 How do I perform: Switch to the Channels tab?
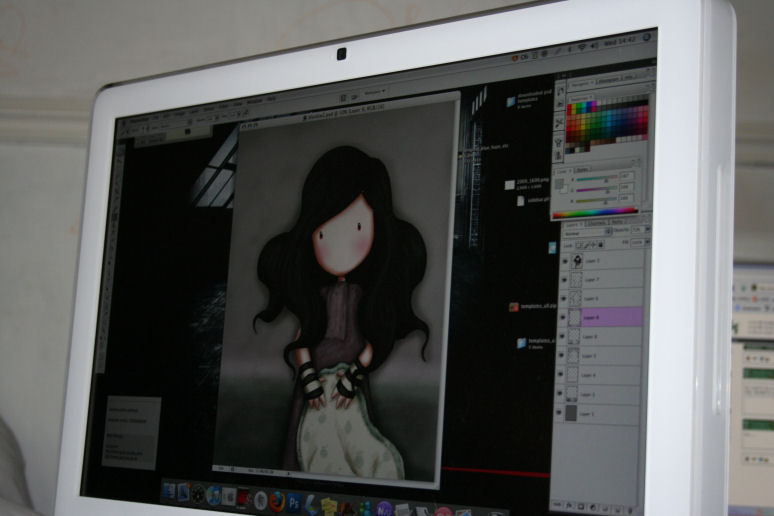(596, 222)
